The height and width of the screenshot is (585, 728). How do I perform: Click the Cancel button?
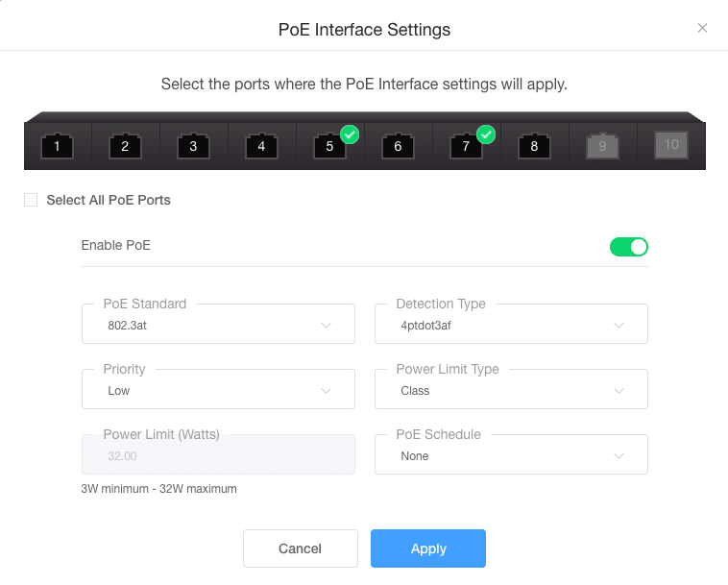coord(301,548)
